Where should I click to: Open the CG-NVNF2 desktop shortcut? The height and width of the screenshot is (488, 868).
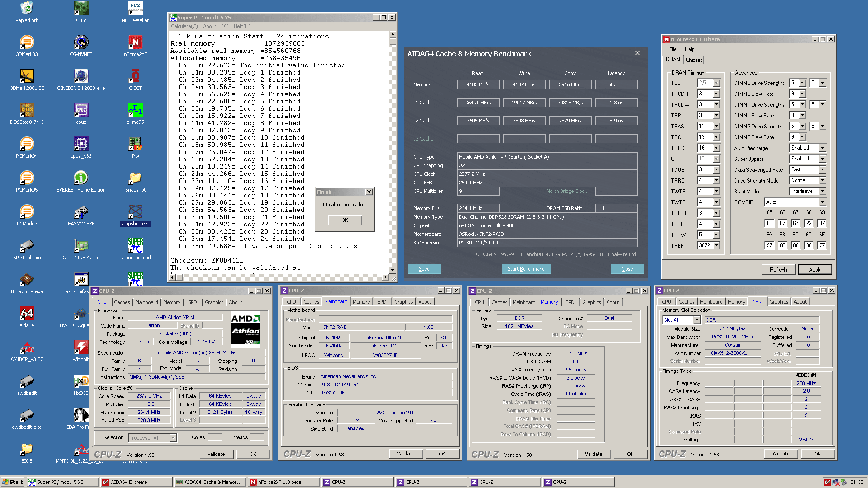click(81, 46)
